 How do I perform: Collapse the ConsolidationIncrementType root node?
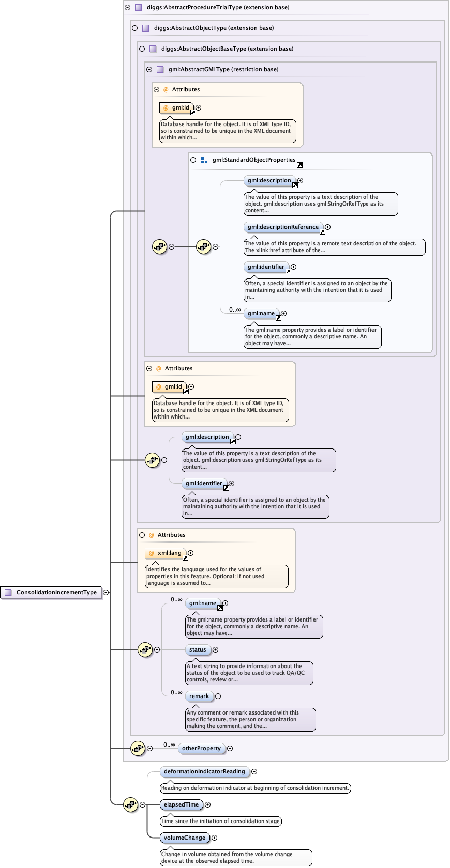click(106, 593)
